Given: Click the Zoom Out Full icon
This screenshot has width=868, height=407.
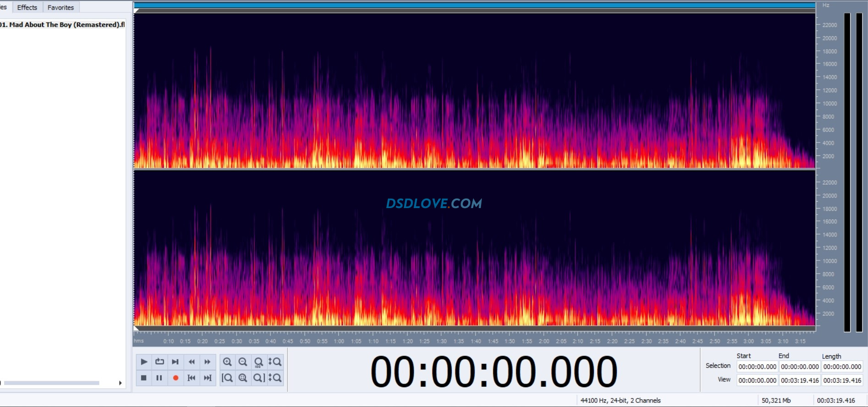Looking at the screenshot, I should 259,362.
